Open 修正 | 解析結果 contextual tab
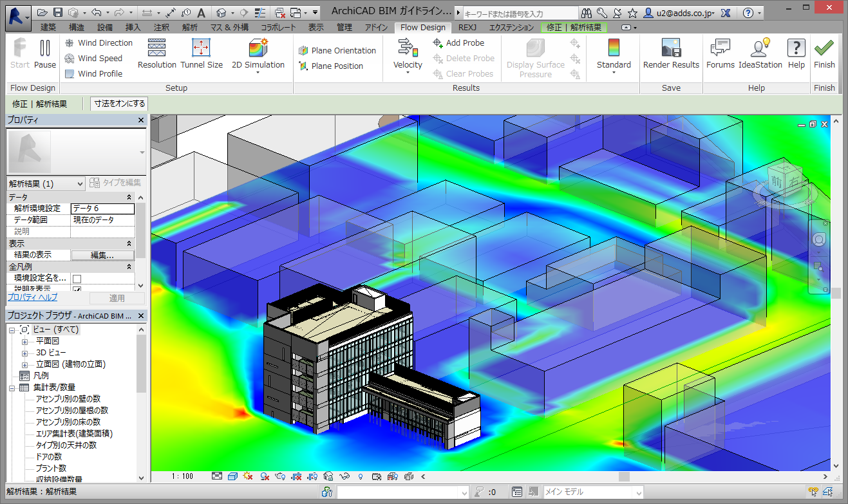This screenshot has height=504, width=848. coord(574,28)
